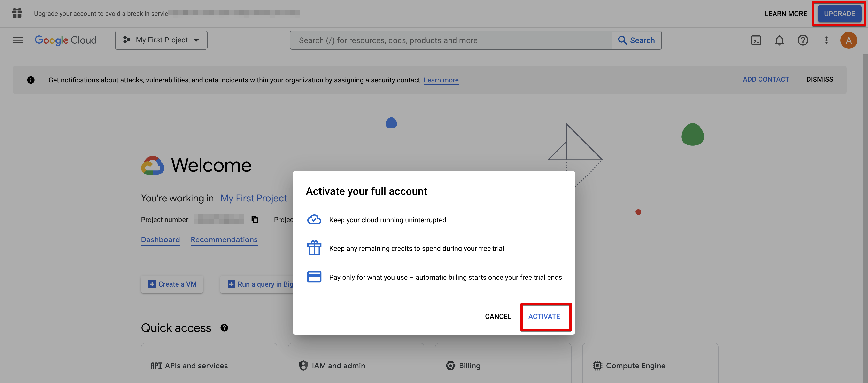868x383 pixels.
Task: Click ADD CONTACT
Action: click(766, 79)
